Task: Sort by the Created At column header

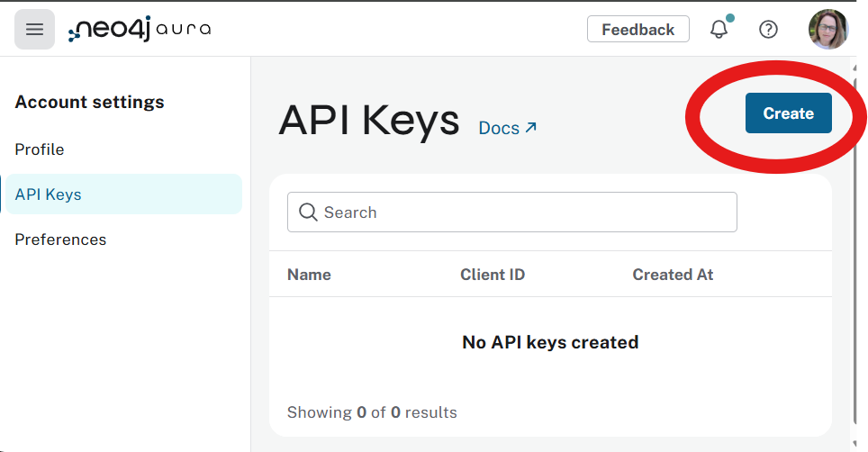Action: pyautogui.click(x=673, y=275)
